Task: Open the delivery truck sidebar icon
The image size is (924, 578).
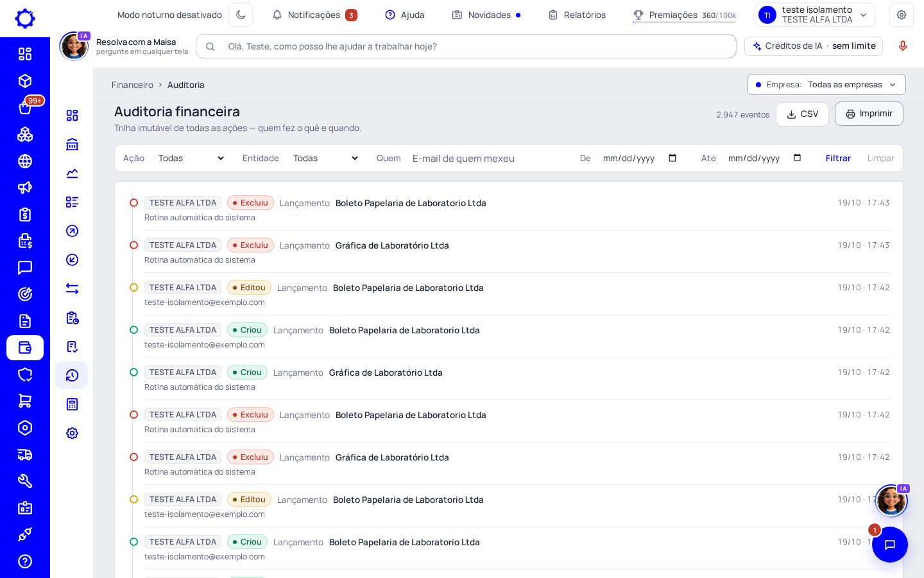Action: (25, 455)
